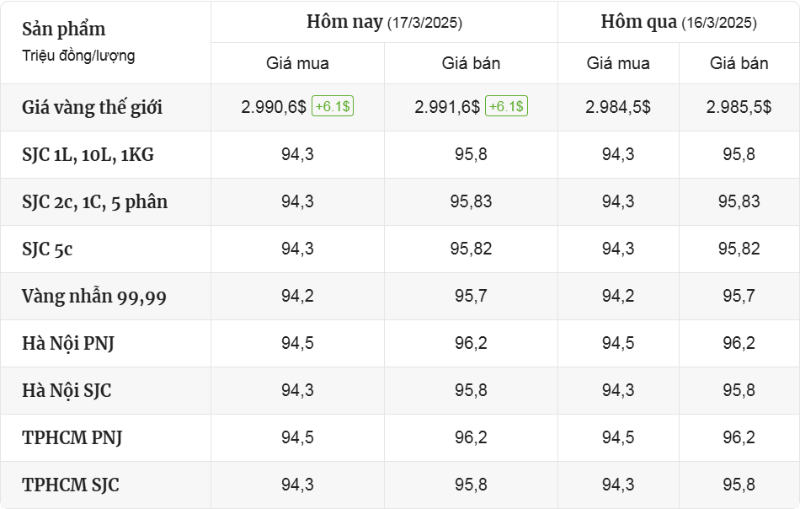Select the Giá vàng thế giới row label
The width and height of the screenshot is (800, 509).
[92, 108]
